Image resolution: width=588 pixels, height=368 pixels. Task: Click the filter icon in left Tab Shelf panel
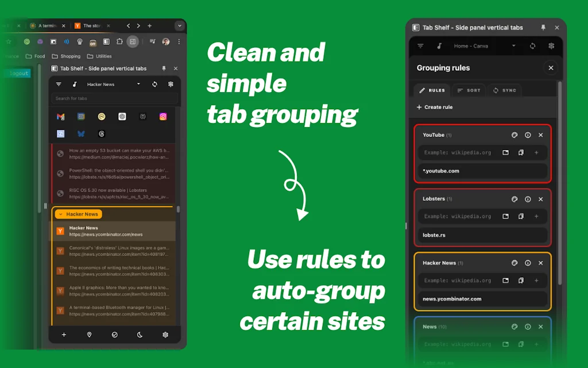pyautogui.click(x=59, y=85)
